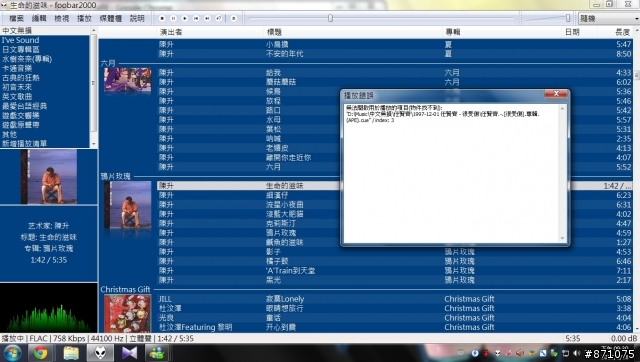Select the 最愛台語經典 playlist

pyautogui.click(x=45, y=106)
